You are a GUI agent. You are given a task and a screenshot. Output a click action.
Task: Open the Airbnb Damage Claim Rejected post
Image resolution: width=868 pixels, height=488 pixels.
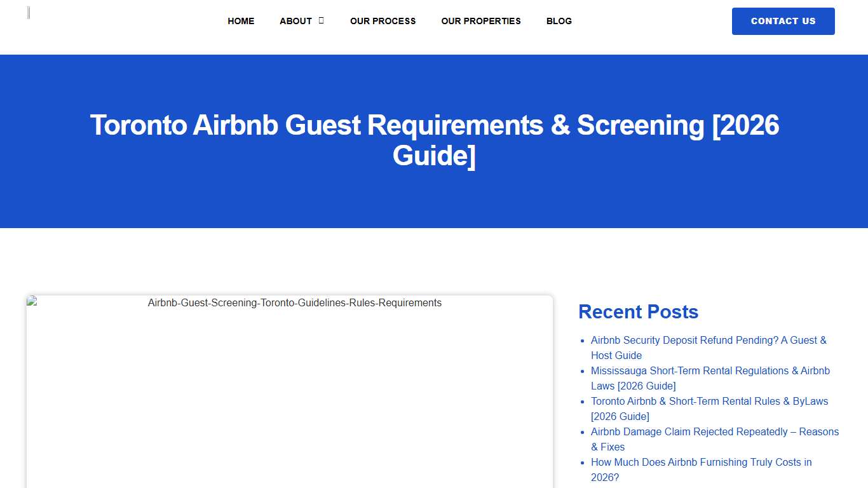(715, 439)
